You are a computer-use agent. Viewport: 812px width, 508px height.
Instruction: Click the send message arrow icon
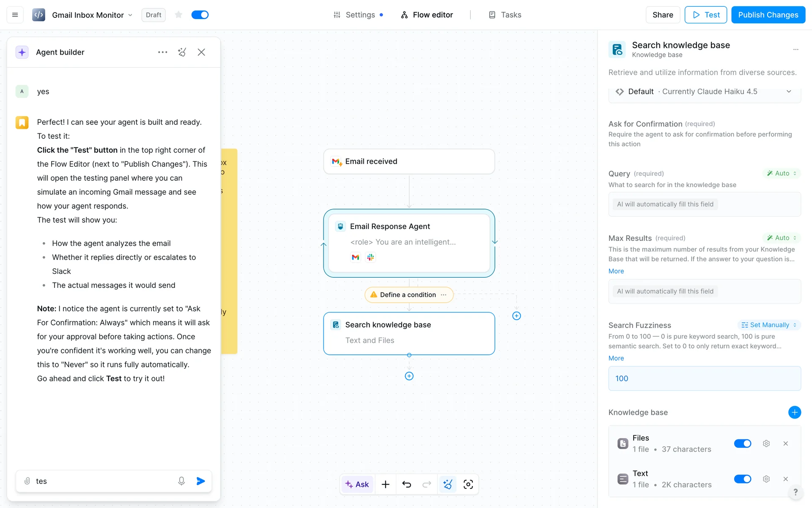click(201, 481)
